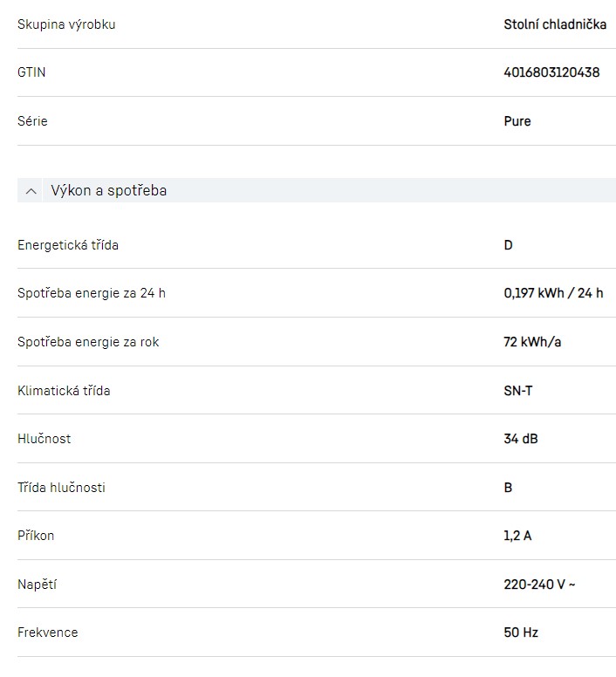Click the Třída hlučnosti label
This screenshot has height=677, width=616.
click(61, 488)
